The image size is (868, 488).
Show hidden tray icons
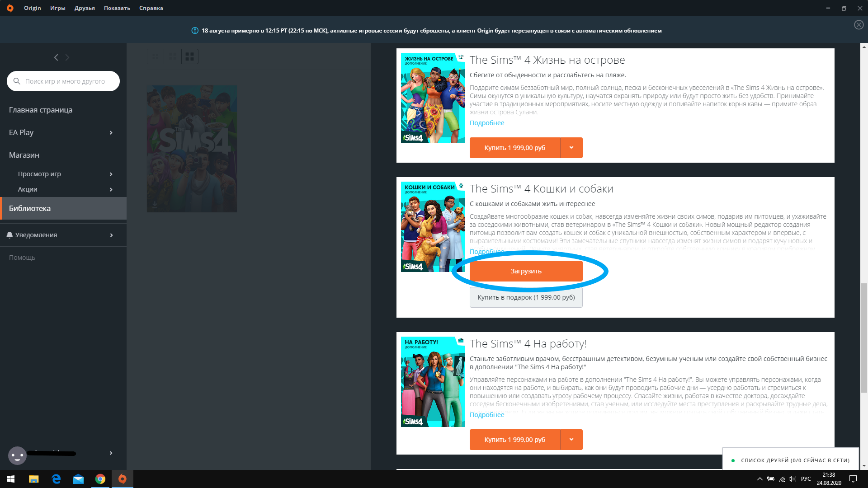(x=759, y=479)
